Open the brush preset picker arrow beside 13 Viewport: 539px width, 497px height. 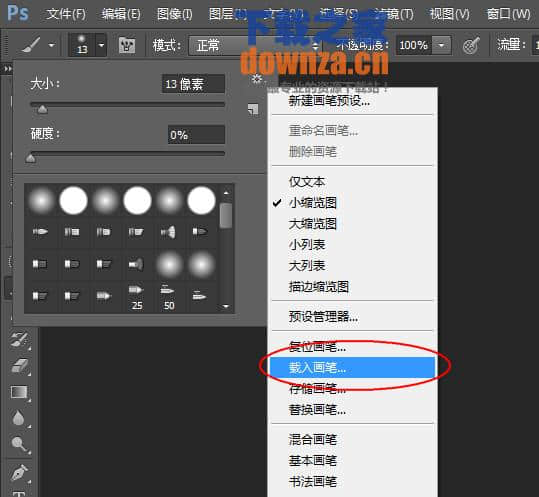pos(101,45)
